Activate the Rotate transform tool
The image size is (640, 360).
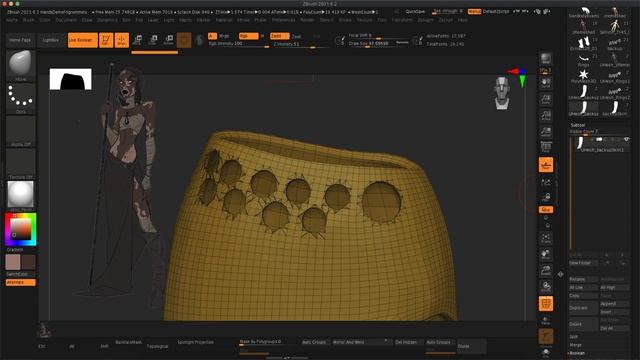(x=169, y=40)
